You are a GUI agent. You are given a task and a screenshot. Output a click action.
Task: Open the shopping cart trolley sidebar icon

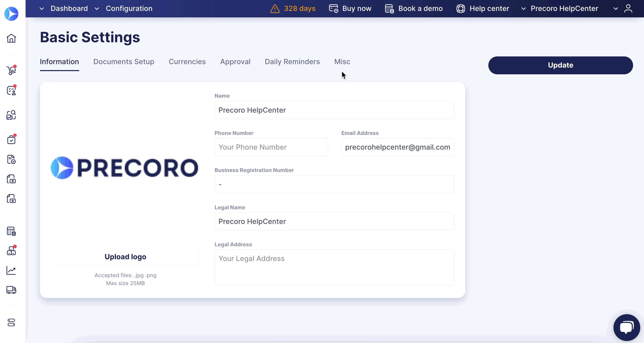(11, 70)
